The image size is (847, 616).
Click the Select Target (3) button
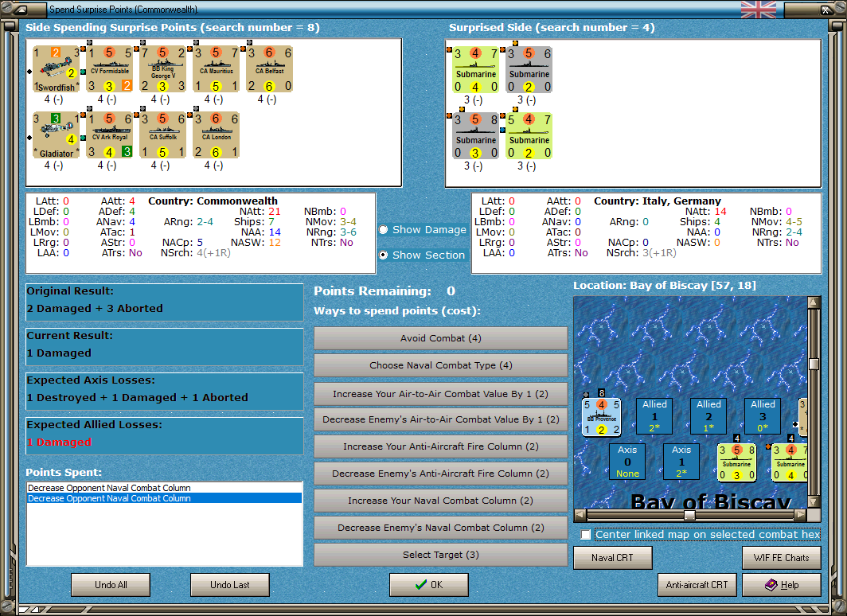point(441,555)
